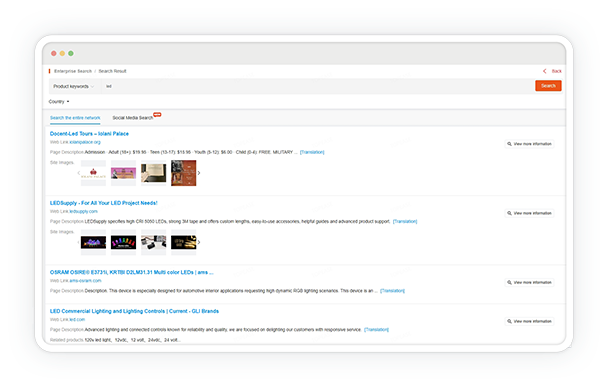This screenshot has width=609, height=388.
Task: Click previous arrow in Iolani Palace site images
Action: point(78,173)
